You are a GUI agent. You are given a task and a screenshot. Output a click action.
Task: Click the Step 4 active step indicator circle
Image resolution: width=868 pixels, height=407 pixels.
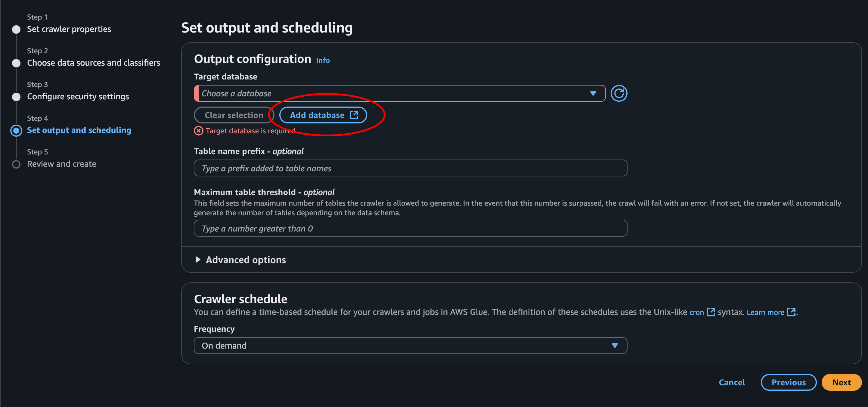click(x=16, y=130)
